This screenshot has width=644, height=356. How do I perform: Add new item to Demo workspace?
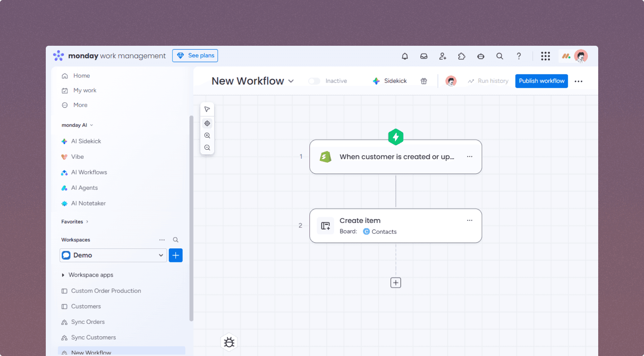(x=176, y=255)
